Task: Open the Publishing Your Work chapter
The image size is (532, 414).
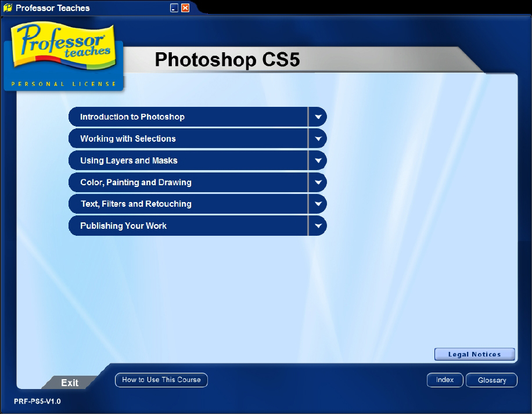Action: click(x=188, y=226)
